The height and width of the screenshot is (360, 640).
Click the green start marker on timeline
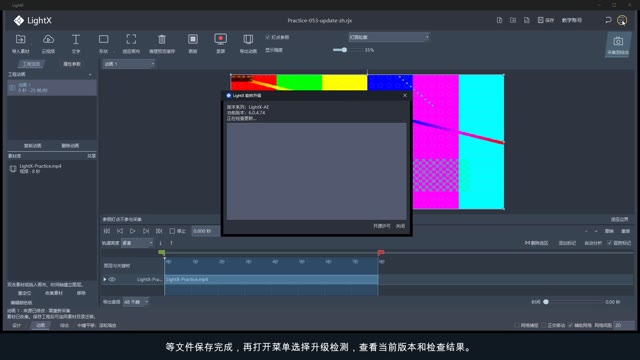pos(162,253)
